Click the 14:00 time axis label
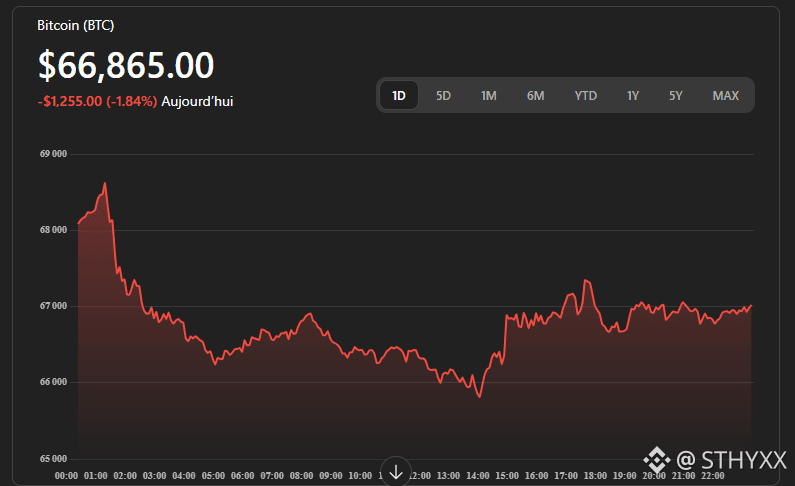The height and width of the screenshot is (486, 795). pyautogui.click(x=478, y=476)
